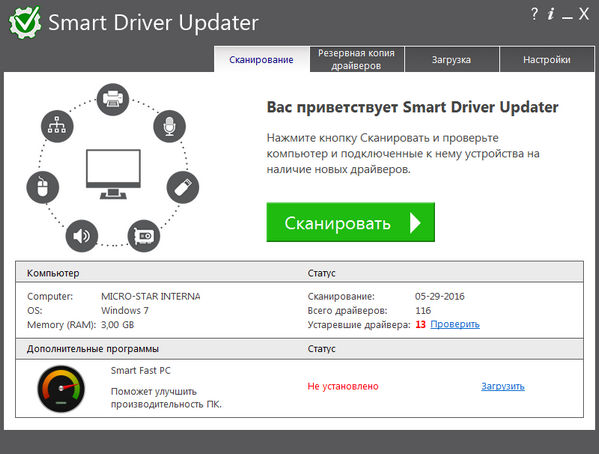Click the Компьютер section header

[x=53, y=273]
